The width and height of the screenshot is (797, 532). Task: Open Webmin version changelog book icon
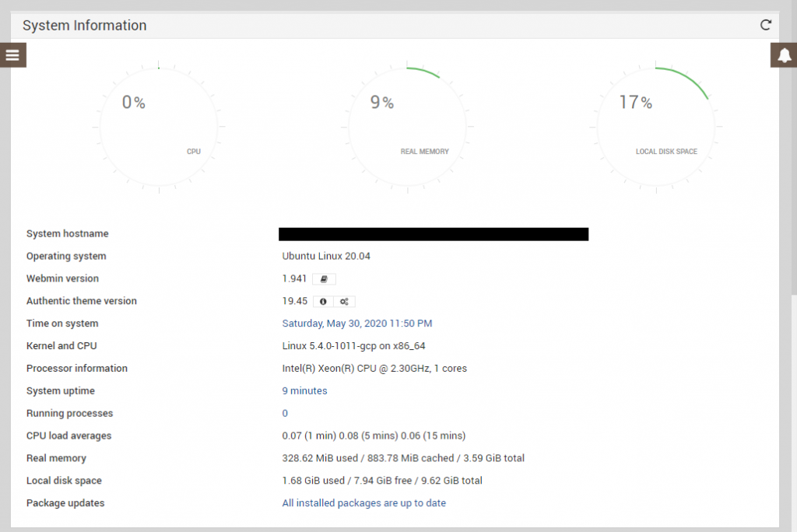324,278
